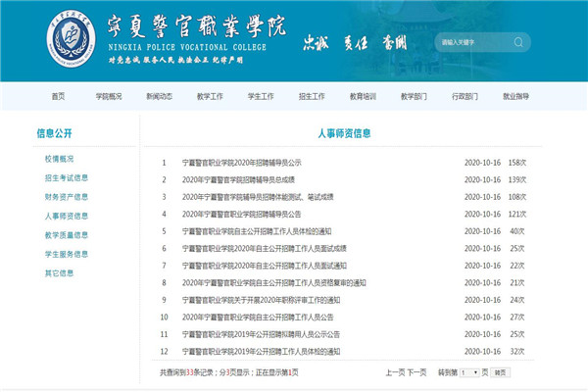
Task: Select 学院概况 in the top navigation
Action: [109, 96]
